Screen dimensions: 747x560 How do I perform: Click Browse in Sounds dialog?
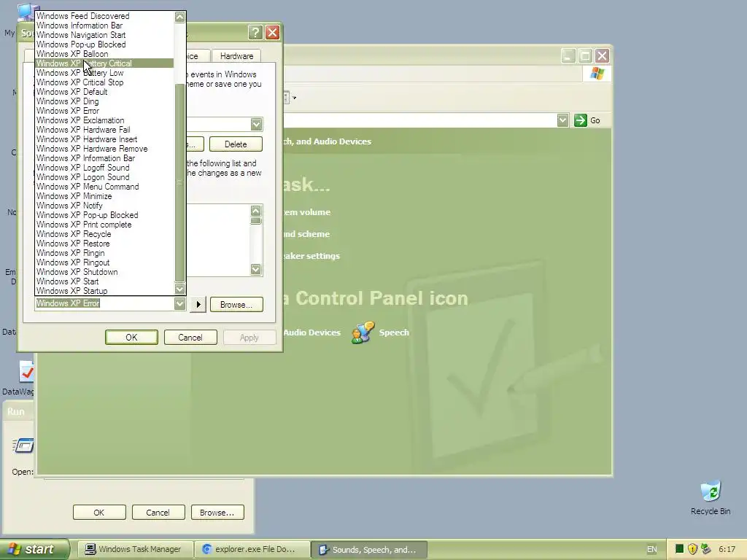(x=236, y=305)
